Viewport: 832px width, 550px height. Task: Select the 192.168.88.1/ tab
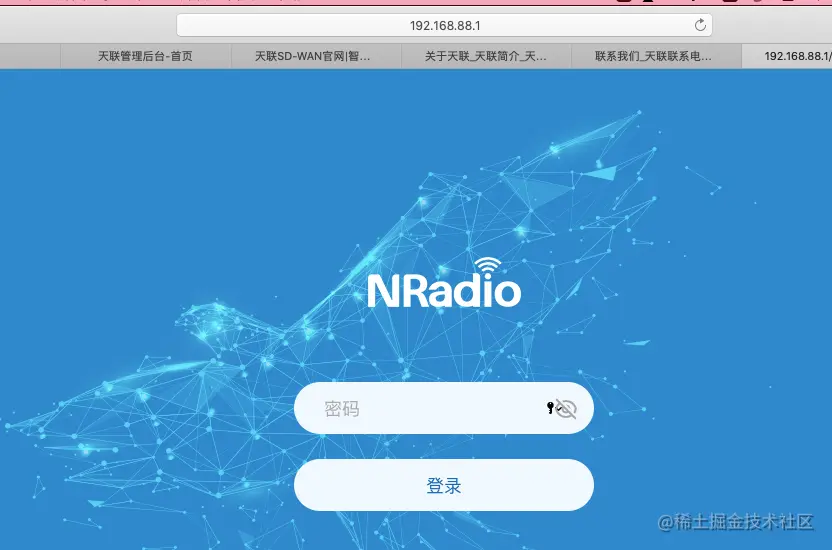(787, 56)
